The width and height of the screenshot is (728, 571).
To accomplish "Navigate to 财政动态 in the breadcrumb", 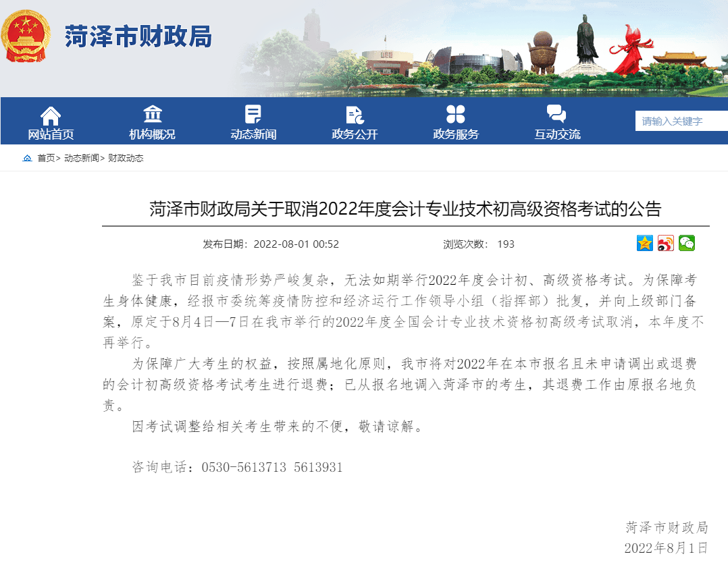I will [x=126, y=159].
